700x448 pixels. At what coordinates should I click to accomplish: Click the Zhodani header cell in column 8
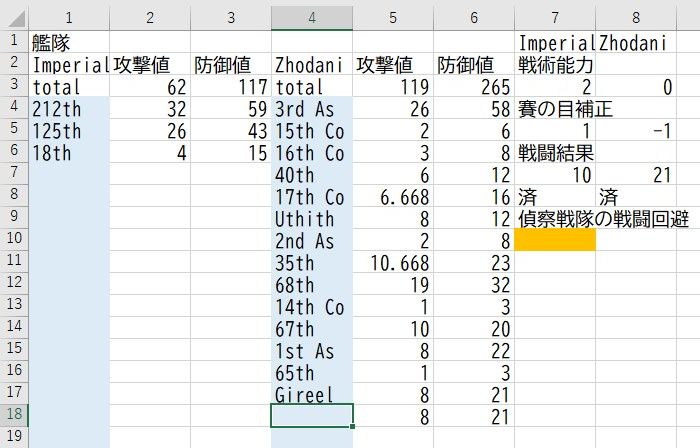tap(636, 42)
